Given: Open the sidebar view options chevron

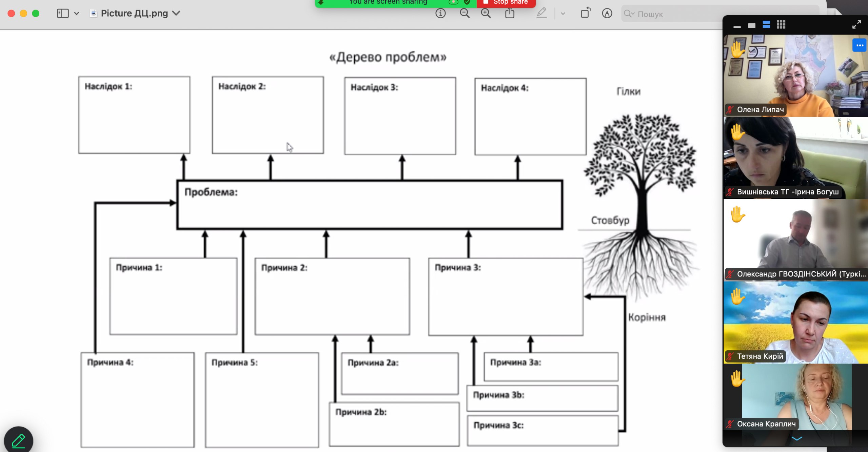Looking at the screenshot, I should [x=77, y=14].
